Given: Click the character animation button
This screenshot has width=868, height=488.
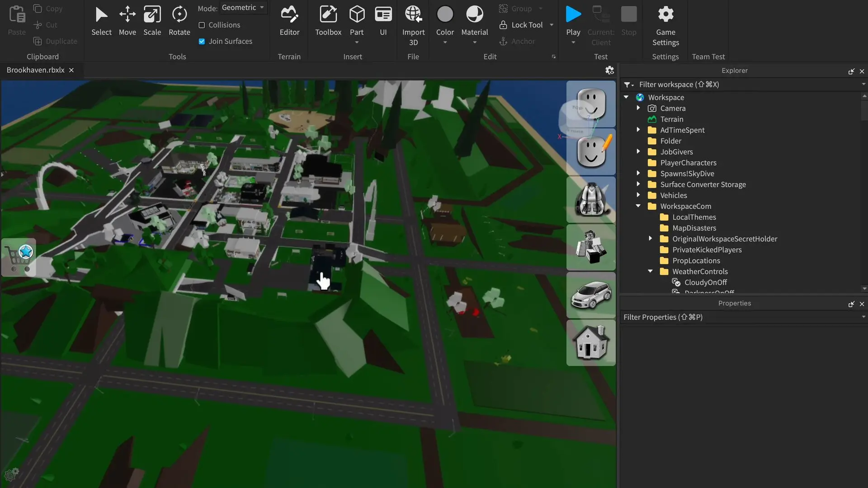Looking at the screenshot, I should click(591, 247).
